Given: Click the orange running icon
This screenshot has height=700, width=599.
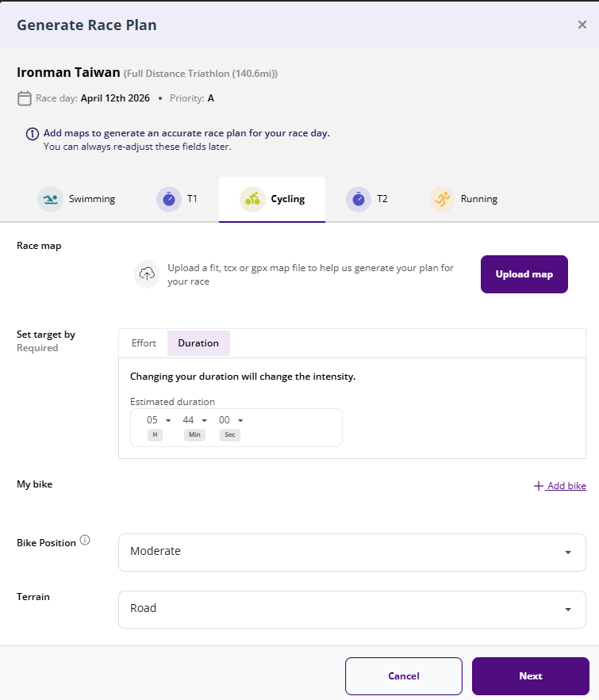Looking at the screenshot, I should coord(442,199).
